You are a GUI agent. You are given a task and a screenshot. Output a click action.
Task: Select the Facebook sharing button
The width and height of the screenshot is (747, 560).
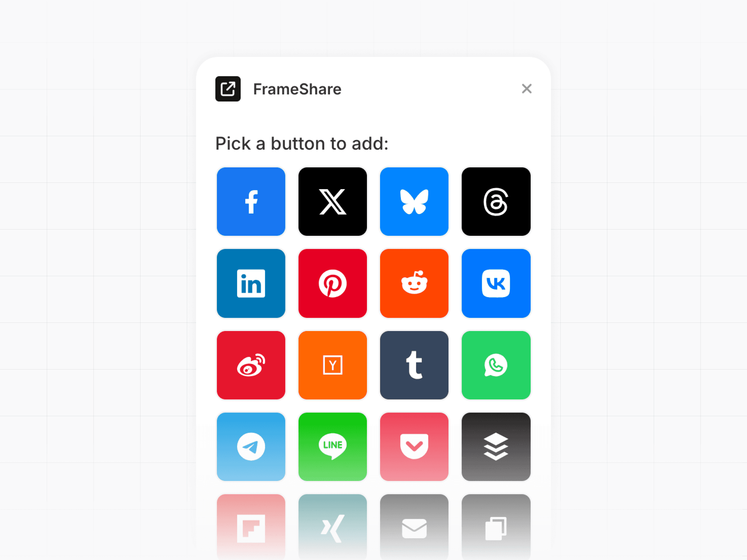[251, 201]
